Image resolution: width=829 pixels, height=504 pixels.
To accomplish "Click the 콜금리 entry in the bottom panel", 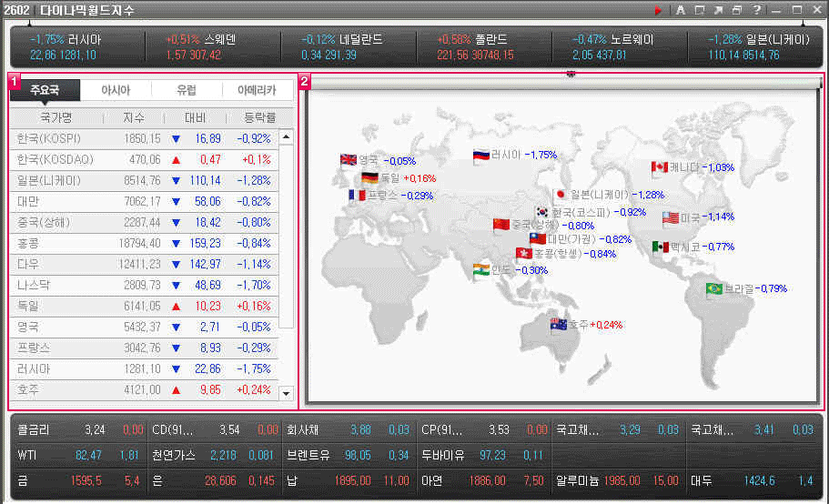I will [x=80, y=430].
